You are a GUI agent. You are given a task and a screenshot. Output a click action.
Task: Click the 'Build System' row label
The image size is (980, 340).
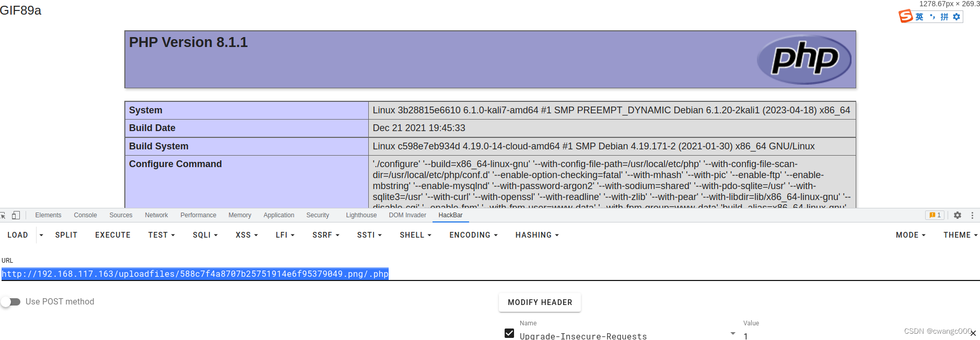(x=159, y=146)
